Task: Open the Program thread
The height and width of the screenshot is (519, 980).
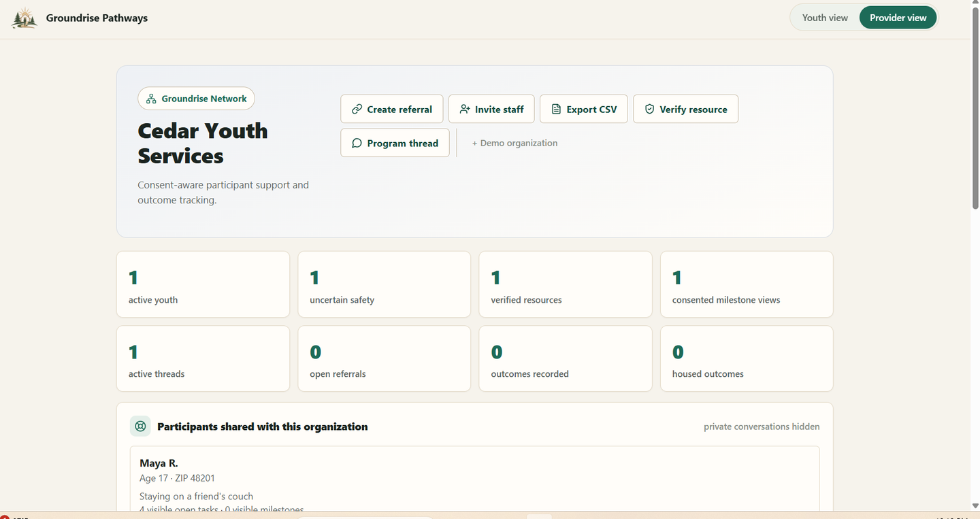Action: click(x=395, y=143)
